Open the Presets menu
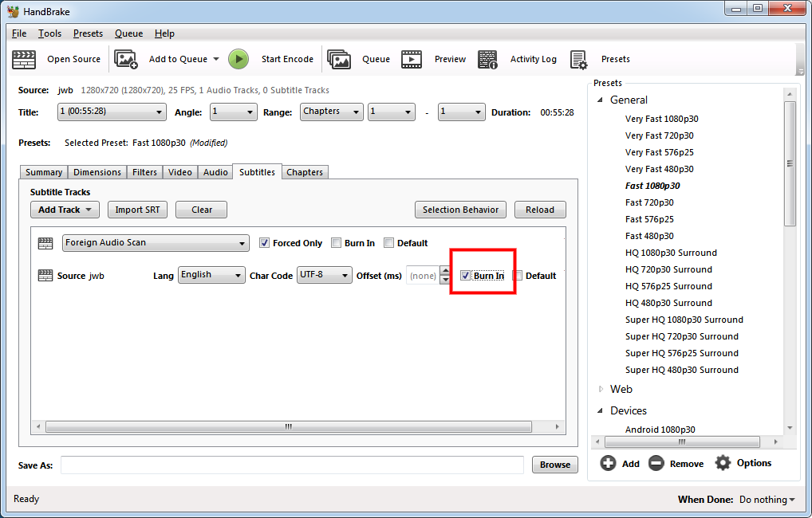 coord(88,33)
